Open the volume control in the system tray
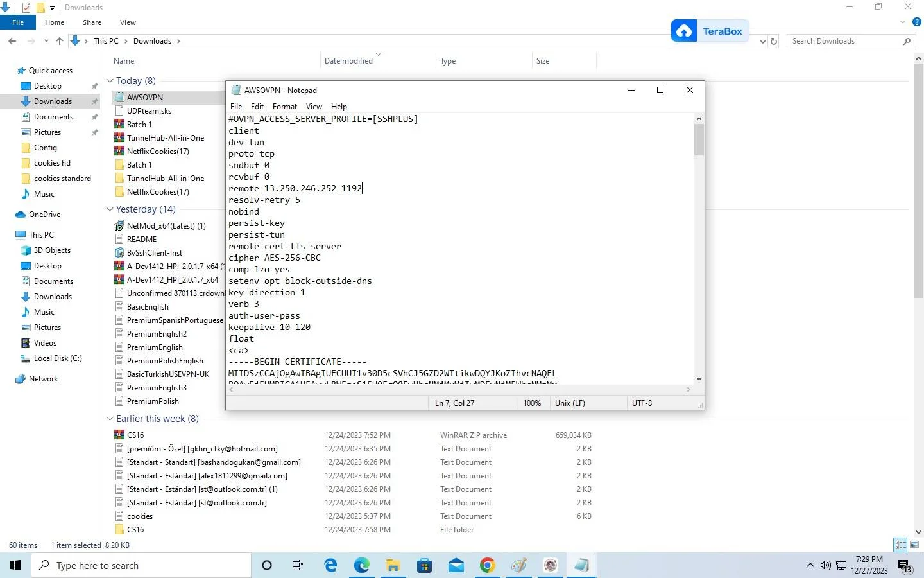Viewport: 924px width, 578px height. tap(826, 565)
